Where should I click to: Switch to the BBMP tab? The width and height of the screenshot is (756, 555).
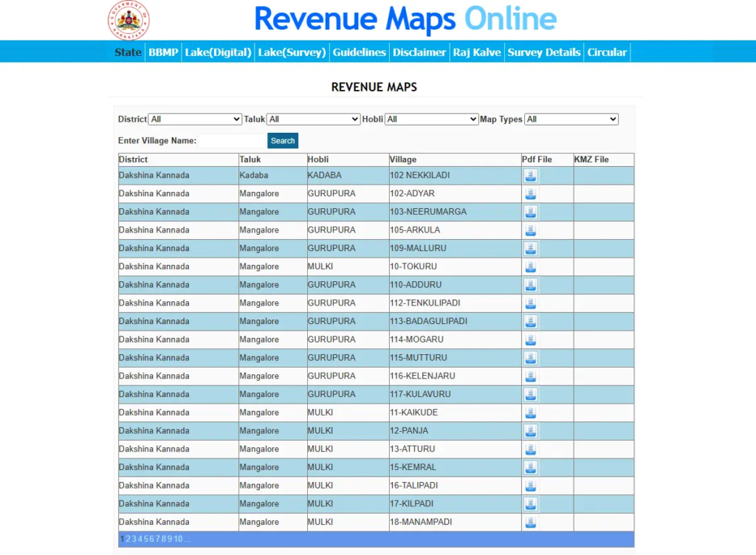pos(163,52)
